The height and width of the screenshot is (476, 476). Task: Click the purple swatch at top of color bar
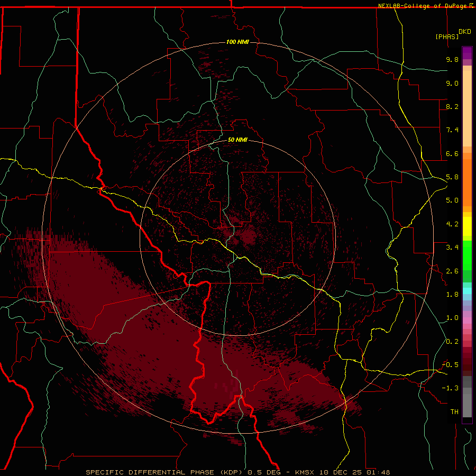click(x=467, y=53)
